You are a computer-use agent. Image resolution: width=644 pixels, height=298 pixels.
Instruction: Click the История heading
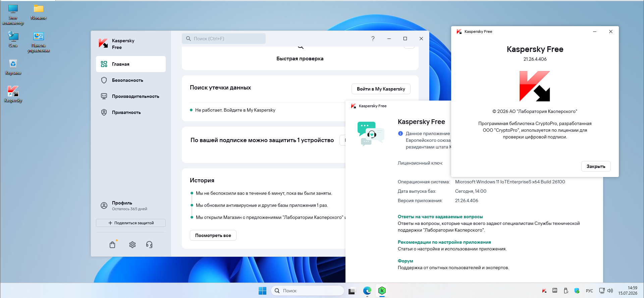pyautogui.click(x=202, y=180)
